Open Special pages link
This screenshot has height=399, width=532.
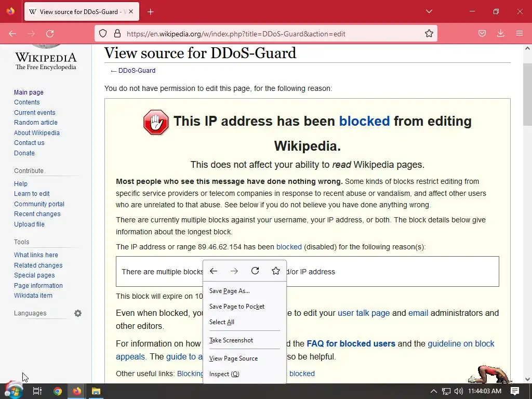click(x=34, y=275)
